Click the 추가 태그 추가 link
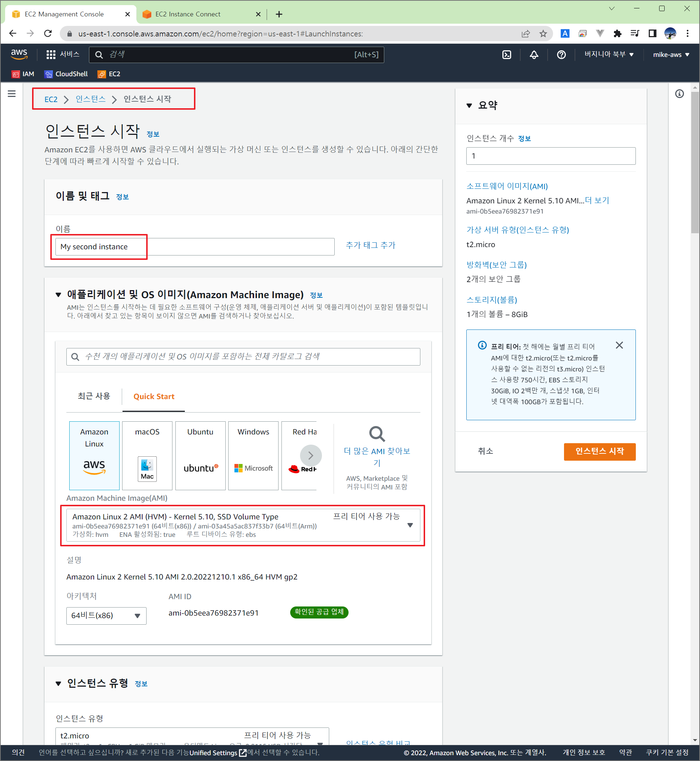The height and width of the screenshot is (761, 700). [370, 245]
